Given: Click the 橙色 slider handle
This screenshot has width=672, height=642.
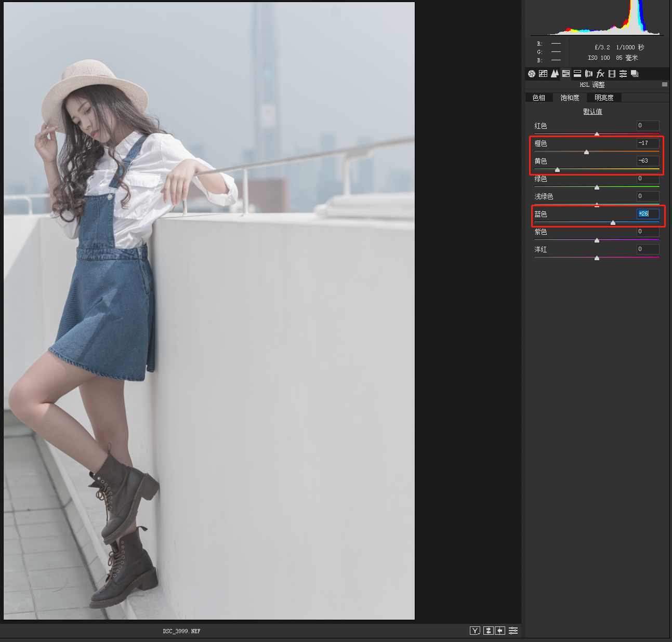Looking at the screenshot, I should (x=586, y=152).
